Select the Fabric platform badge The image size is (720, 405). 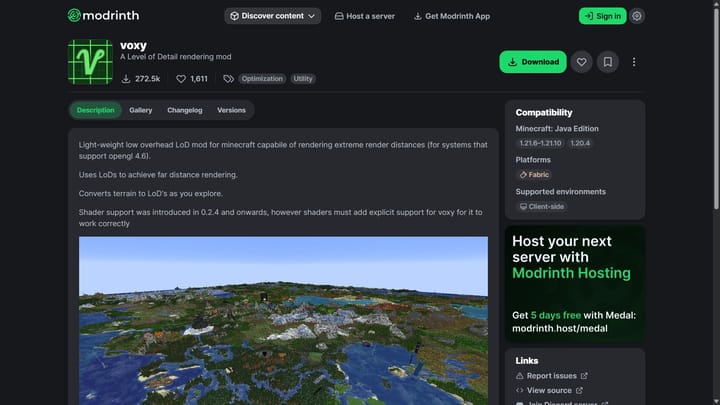point(534,174)
